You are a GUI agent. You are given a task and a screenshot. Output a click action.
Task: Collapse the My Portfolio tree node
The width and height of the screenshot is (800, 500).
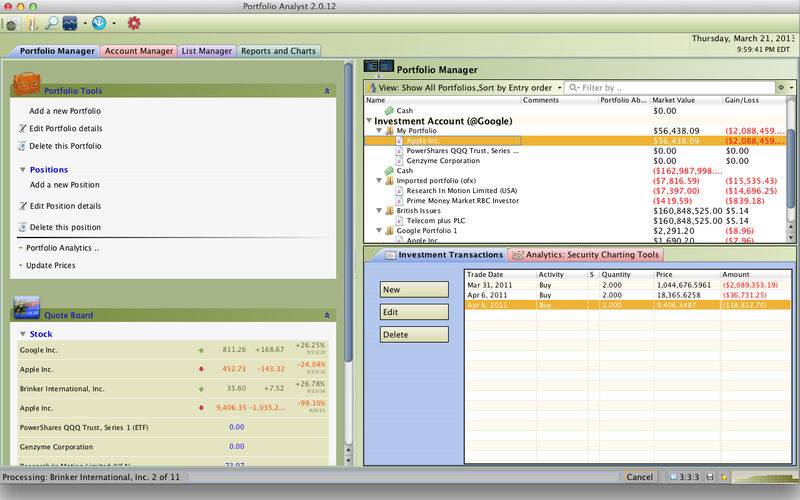(379, 131)
